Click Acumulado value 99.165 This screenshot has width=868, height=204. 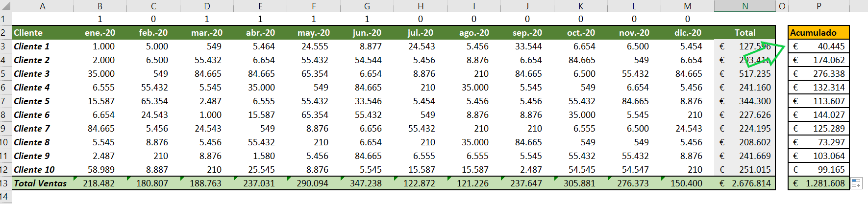pyautogui.click(x=819, y=170)
